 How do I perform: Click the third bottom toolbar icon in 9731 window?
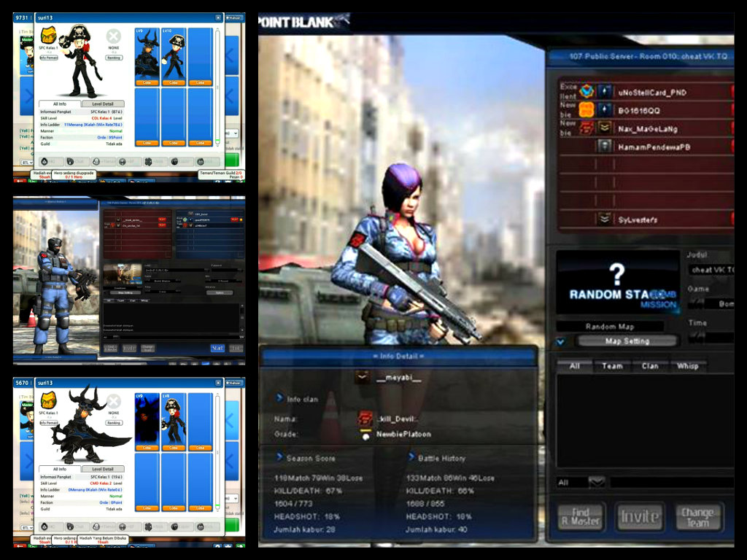pos(96,162)
